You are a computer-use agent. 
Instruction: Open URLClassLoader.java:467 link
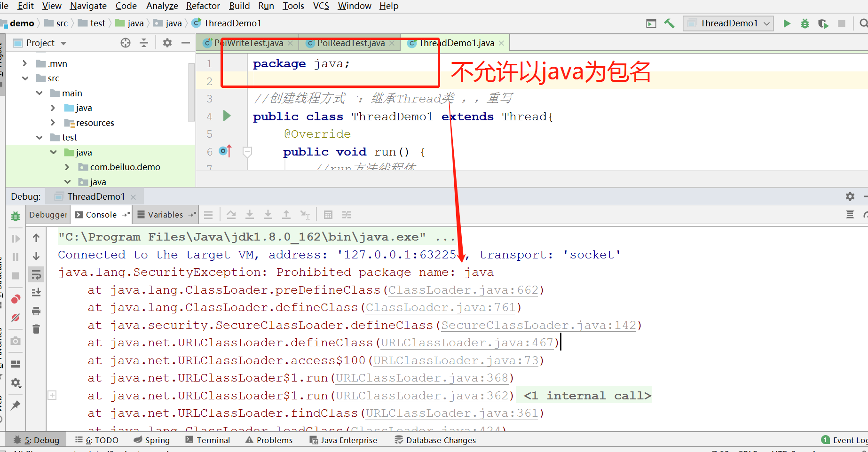(x=467, y=343)
